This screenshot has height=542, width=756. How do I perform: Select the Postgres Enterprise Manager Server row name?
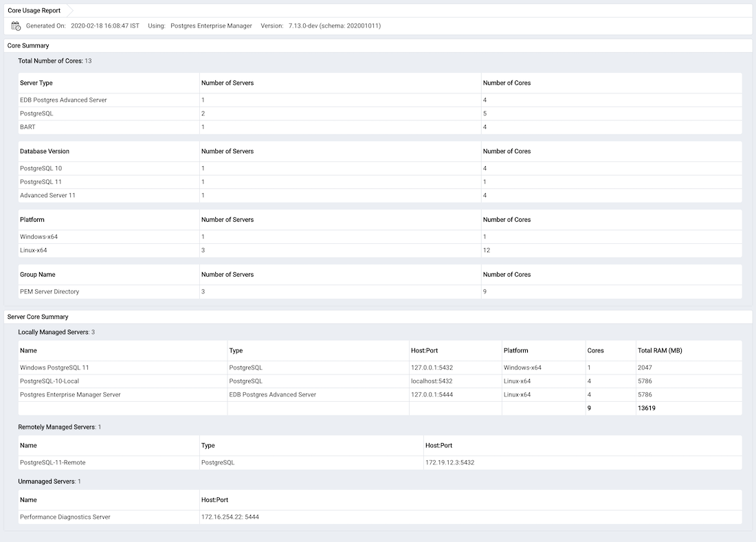coord(70,394)
